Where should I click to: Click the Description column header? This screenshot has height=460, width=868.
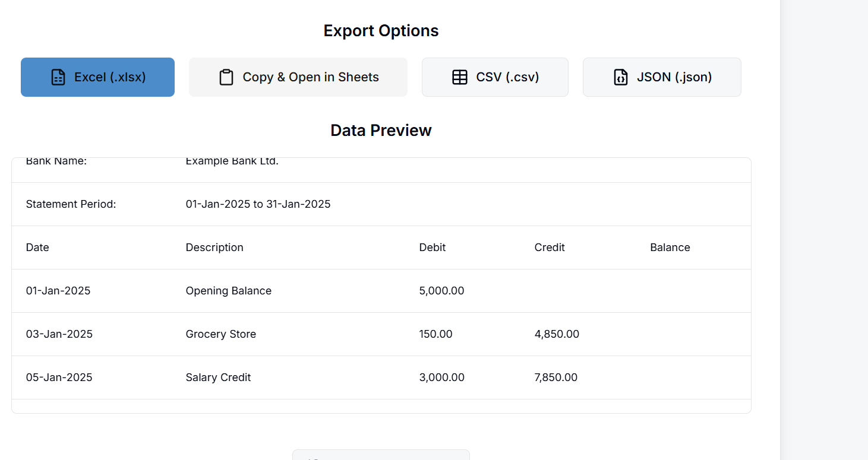tap(214, 247)
